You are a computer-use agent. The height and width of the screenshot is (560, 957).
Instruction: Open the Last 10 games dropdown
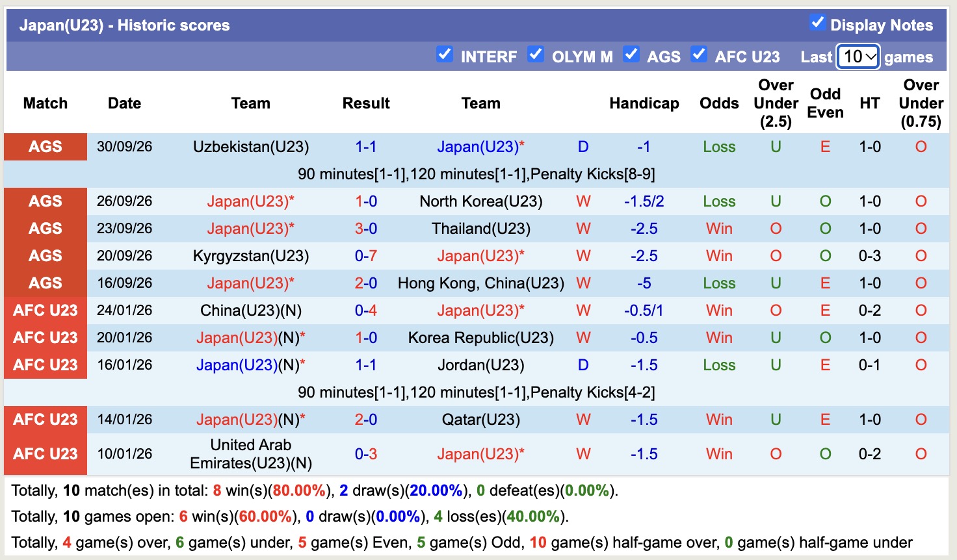click(x=858, y=57)
